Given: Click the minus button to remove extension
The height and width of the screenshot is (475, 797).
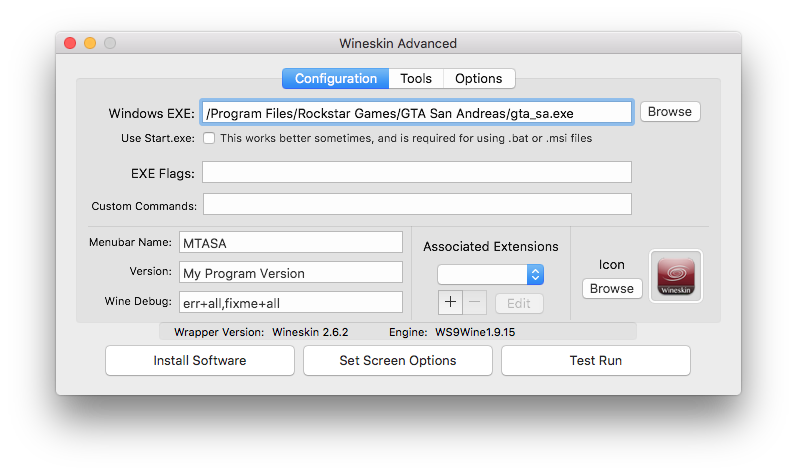Looking at the screenshot, I should pyautogui.click(x=474, y=303).
